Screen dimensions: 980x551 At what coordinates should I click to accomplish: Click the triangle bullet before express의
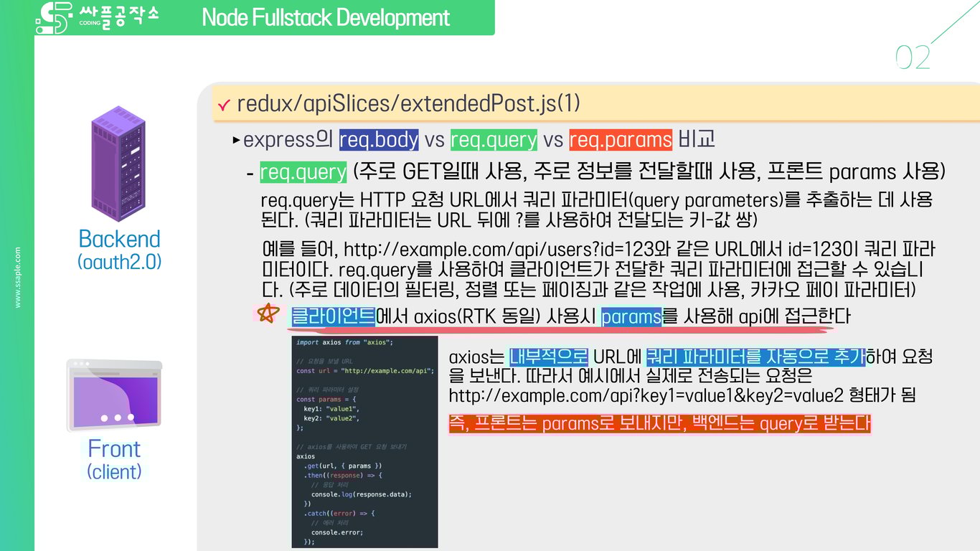point(237,140)
